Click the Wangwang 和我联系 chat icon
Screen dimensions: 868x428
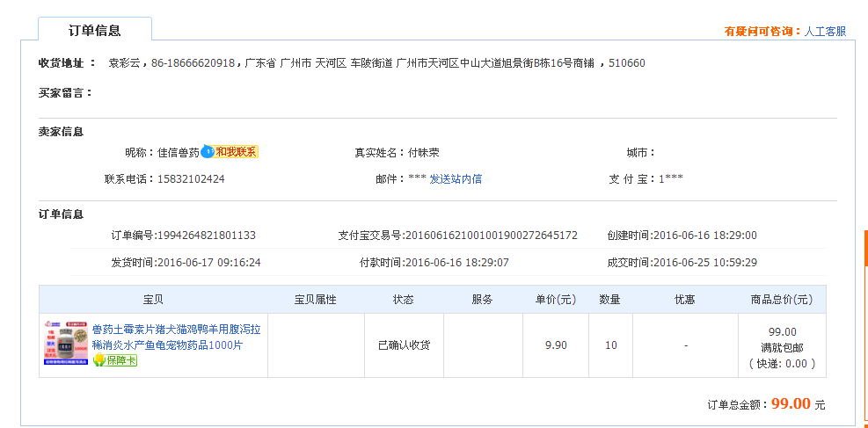[230, 152]
